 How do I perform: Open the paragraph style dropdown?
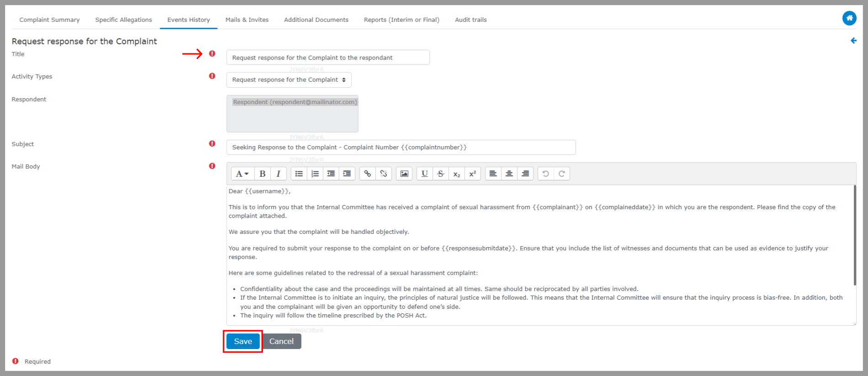pyautogui.click(x=242, y=174)
